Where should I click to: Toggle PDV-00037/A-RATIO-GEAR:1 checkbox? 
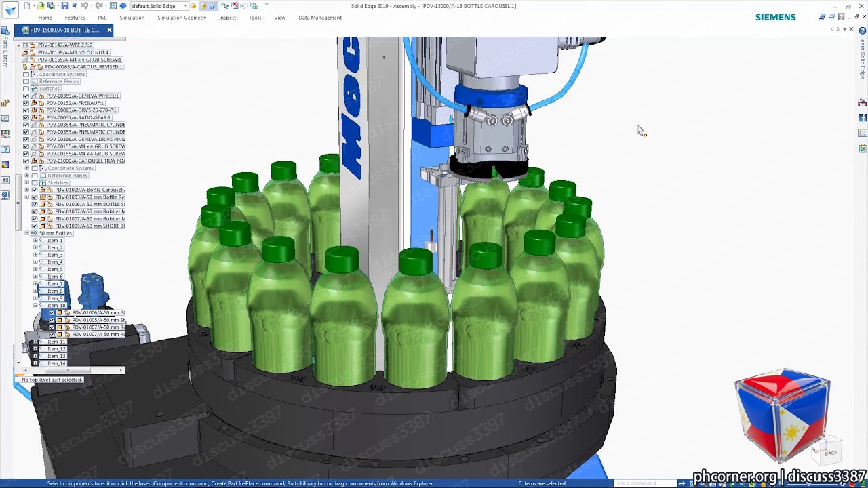[x=26, y=118]
